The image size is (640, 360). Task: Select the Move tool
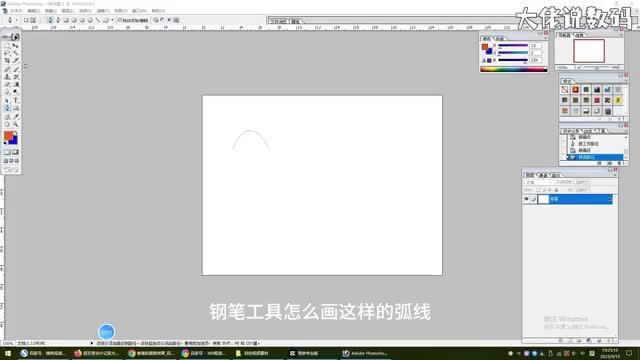16,46
